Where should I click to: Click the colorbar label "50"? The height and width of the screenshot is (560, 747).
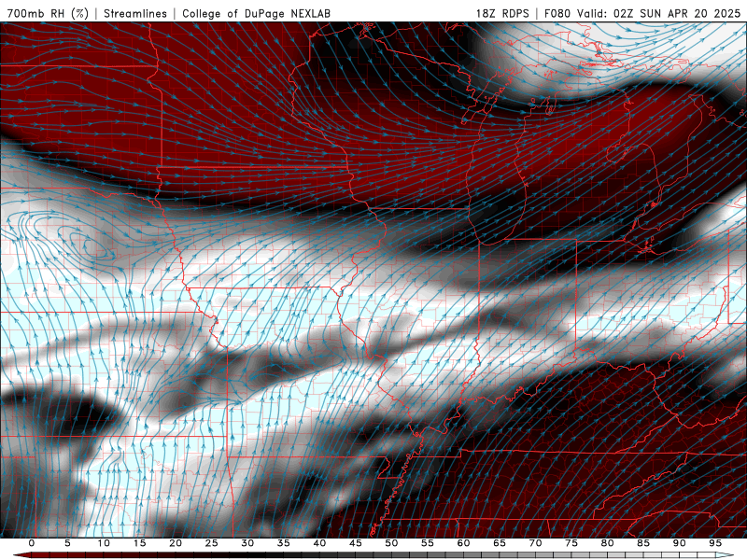[x=391, y=543]
